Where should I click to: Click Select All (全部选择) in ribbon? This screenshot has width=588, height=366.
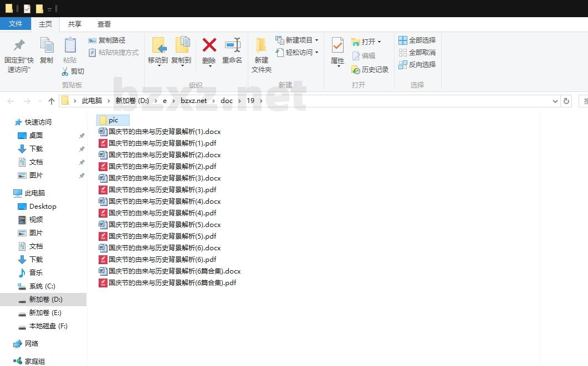click(x=417, y=40)
